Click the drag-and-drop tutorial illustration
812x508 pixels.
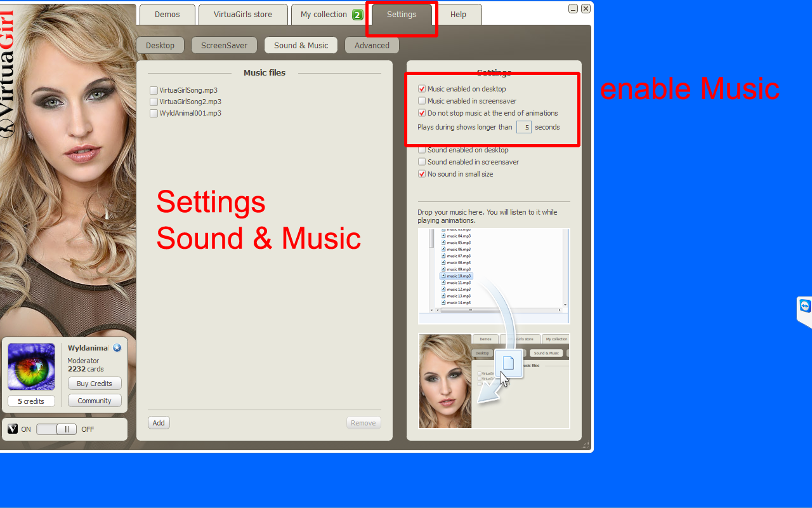coord(494,381)
